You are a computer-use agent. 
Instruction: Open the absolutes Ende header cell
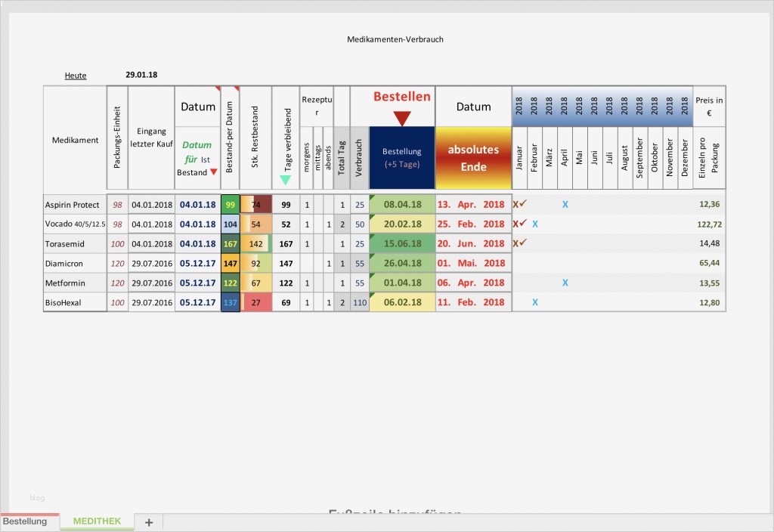coord(473,158)
